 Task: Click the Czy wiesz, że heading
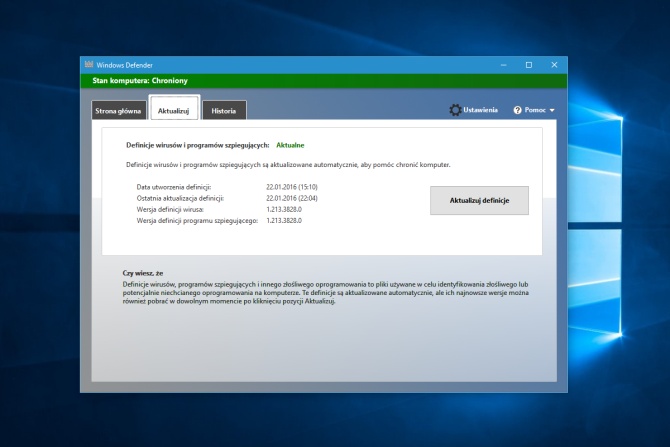tap(144, 273)
